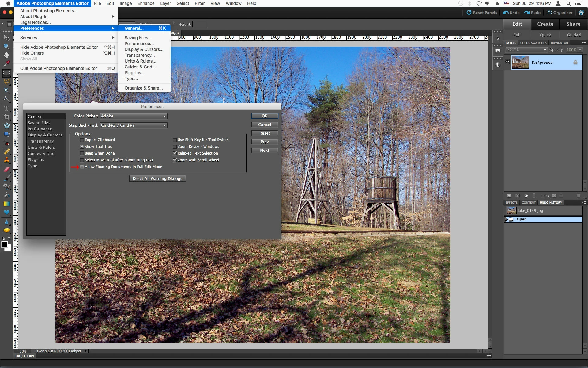Viewport: 588px width, 368px height.
Task: Choose the Horizontal Type tool
Action: (x=6, y=108)
